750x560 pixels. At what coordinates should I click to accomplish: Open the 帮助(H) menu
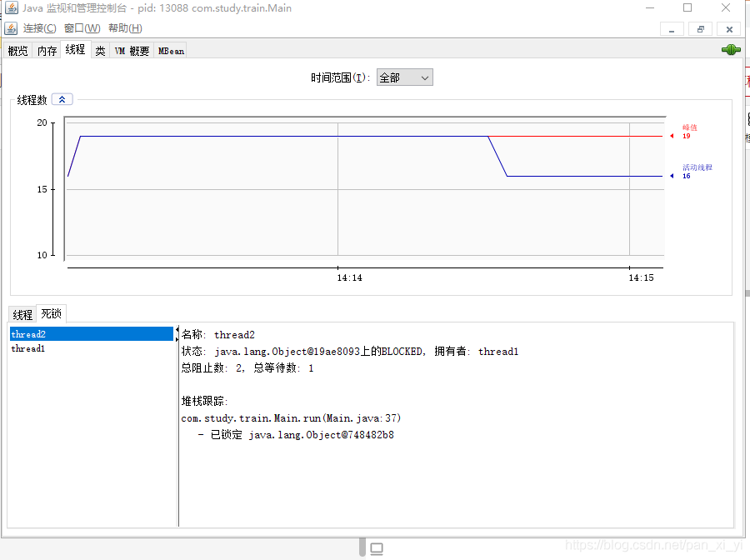(x=125, y=28)
